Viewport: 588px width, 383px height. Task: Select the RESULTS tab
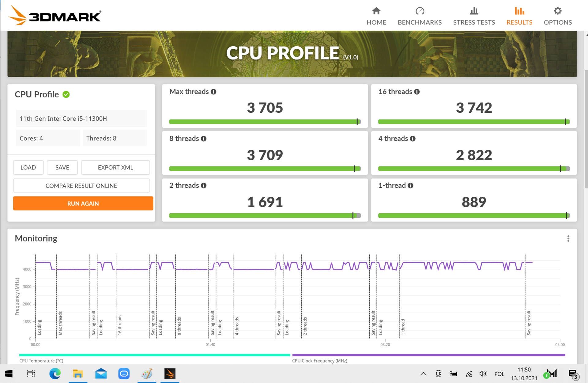point(519,16)
